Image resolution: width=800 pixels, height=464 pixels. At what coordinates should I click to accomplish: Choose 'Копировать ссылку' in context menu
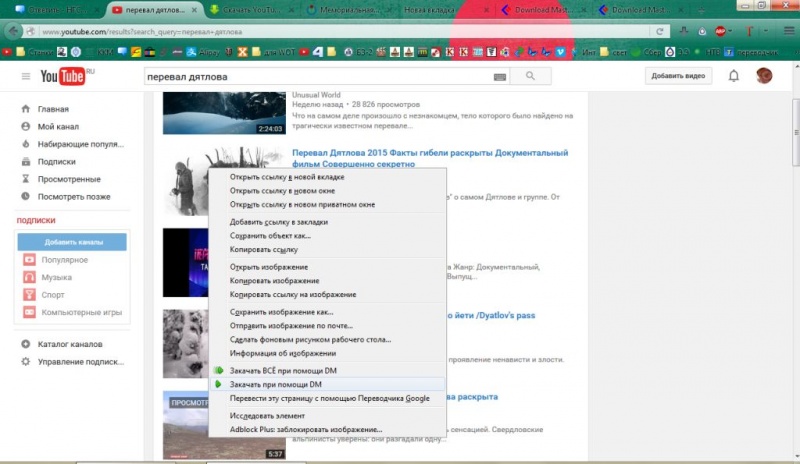pos(264,249)
